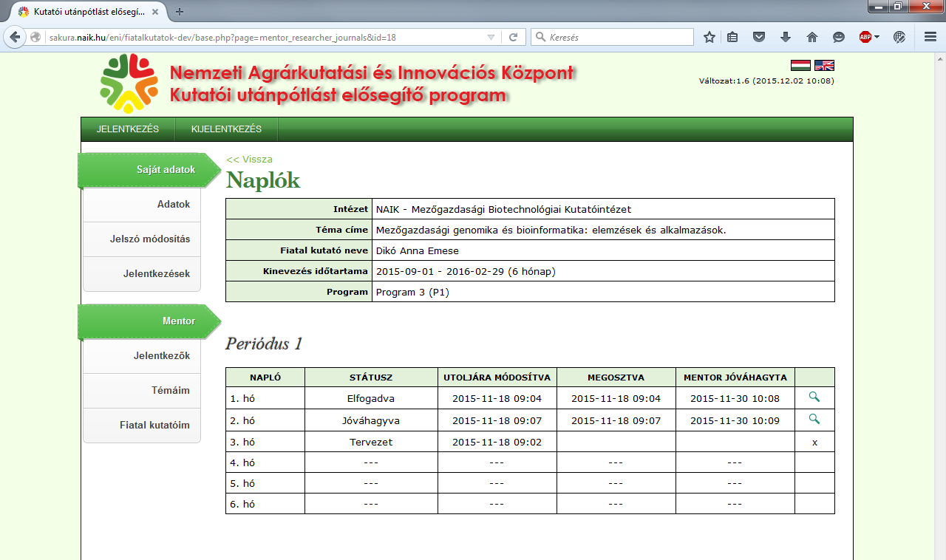Open Témáim in the sidebar
Image resolution: width=946 pixels, height=560 pixels.
point(142,391)
